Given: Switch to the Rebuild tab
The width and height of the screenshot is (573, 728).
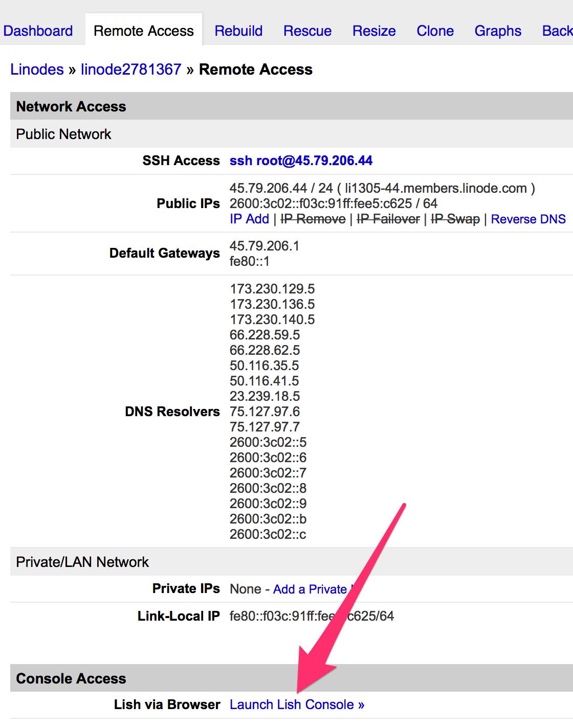Looking at the screenshot, I should (x=238, y=31).
